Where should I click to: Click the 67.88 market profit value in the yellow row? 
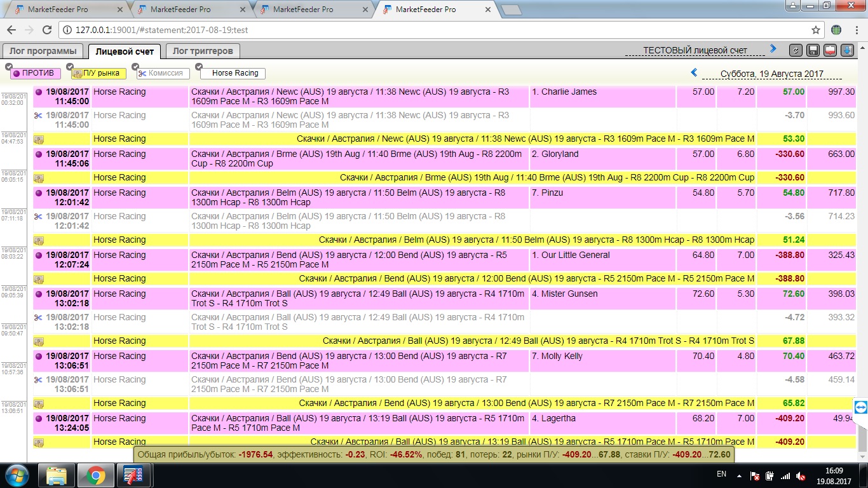pos(792,341)
